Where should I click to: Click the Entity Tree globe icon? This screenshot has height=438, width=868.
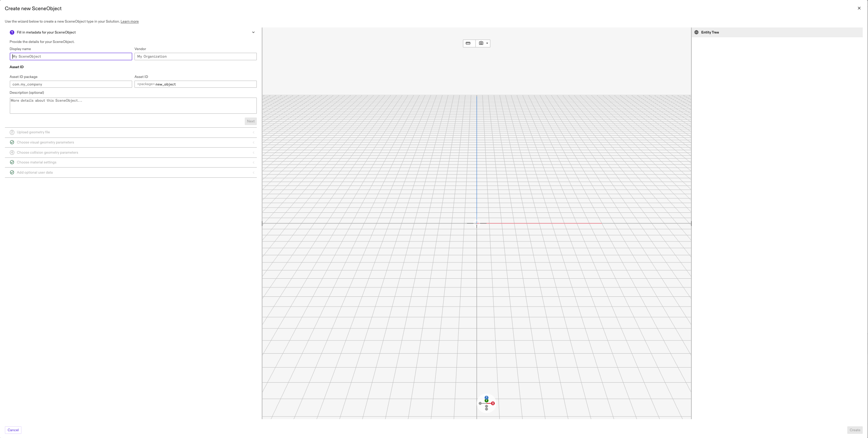[x=696, y=32]
